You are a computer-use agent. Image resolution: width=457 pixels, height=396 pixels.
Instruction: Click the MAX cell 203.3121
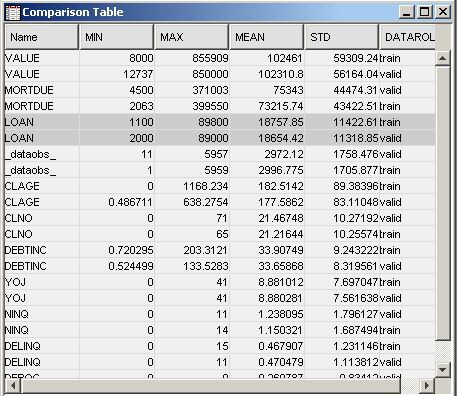(192, 250)
